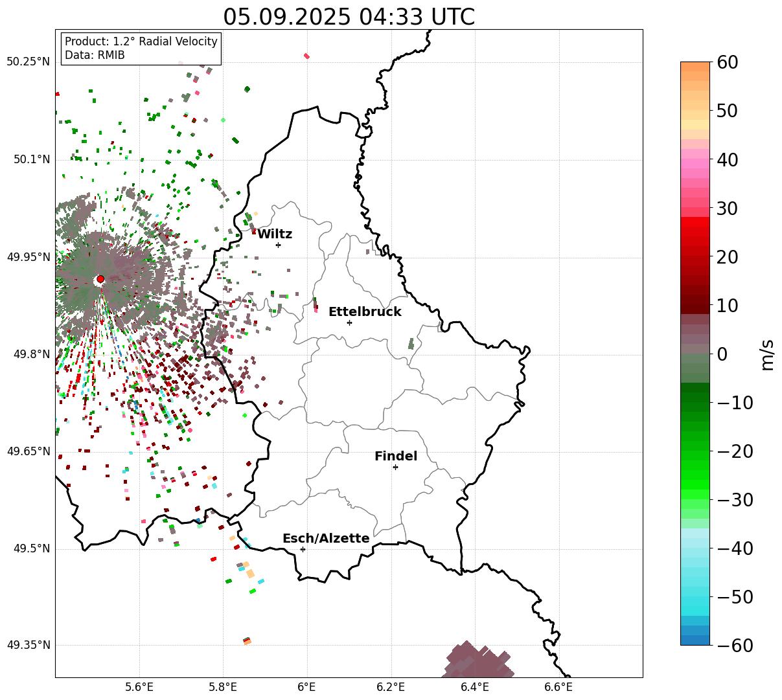Click the colorbar tick label 20
Screen dimensions: 782x700
click(726, 257)
